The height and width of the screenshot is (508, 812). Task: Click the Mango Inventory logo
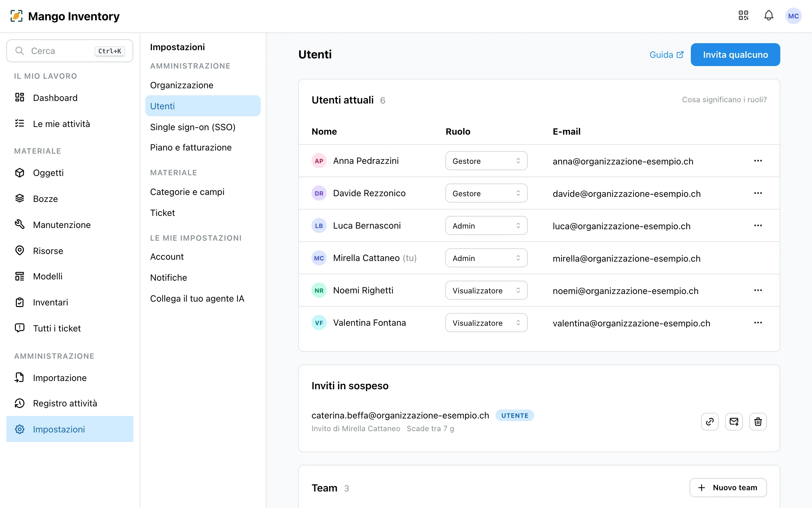coord(65,16)
